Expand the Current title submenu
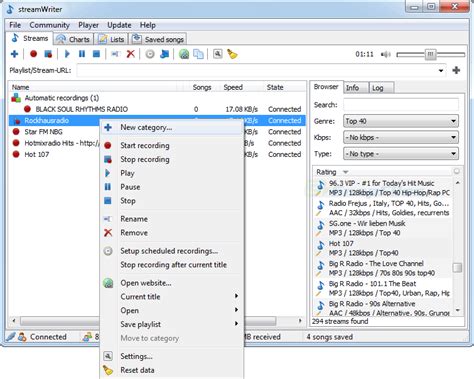This screenshot has height=379, width=474. click(172, 297)
